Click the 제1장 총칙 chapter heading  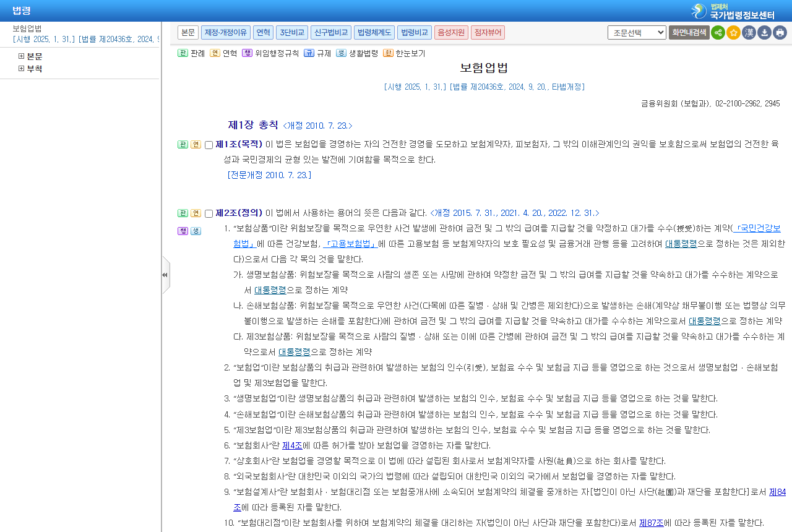(253, 125)
